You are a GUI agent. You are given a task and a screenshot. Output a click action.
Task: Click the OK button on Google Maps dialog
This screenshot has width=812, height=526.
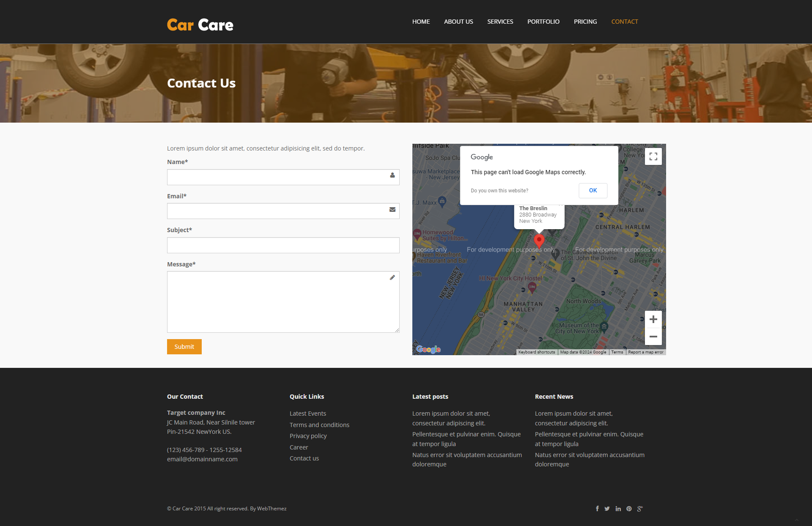(593, 190)
